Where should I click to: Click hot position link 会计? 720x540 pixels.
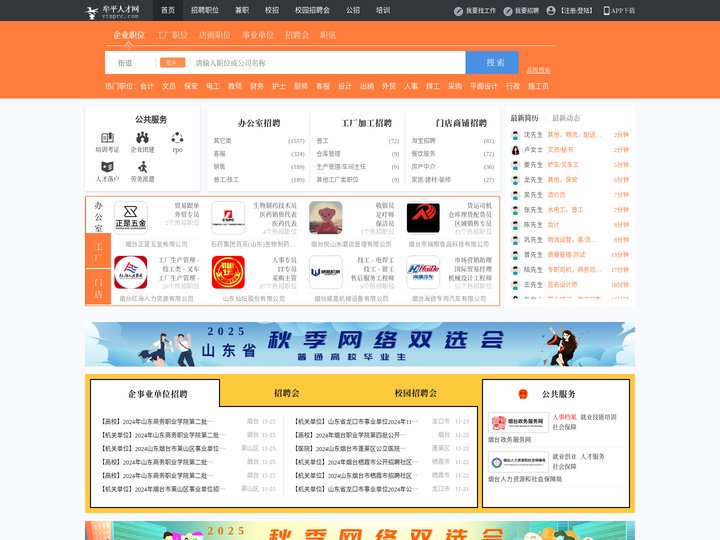[x=147, y=86]
